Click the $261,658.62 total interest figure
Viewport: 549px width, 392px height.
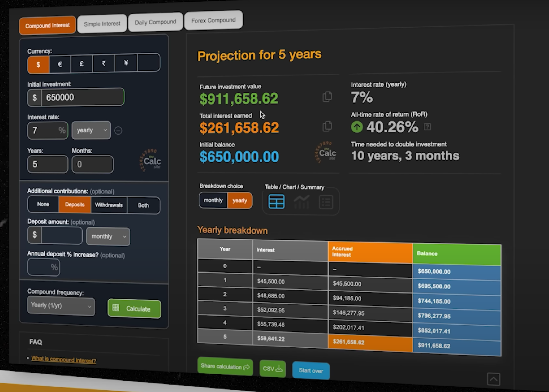point(239,128)
